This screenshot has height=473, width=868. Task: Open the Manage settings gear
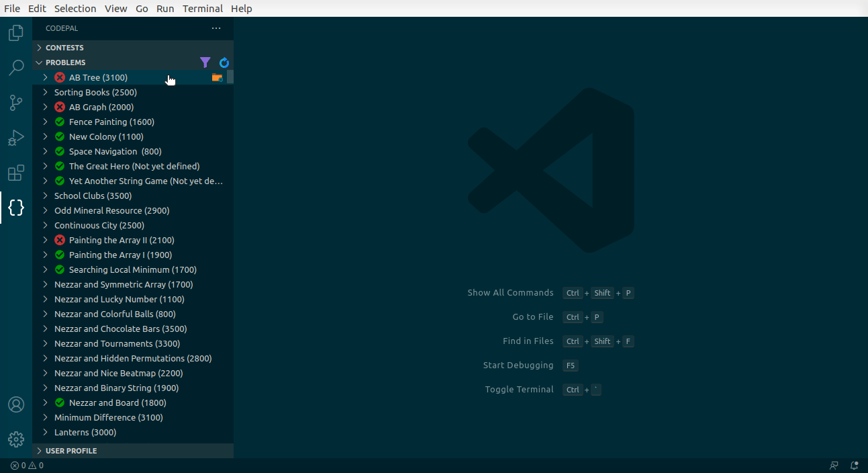pyautogui.click(x=16, y=439)
